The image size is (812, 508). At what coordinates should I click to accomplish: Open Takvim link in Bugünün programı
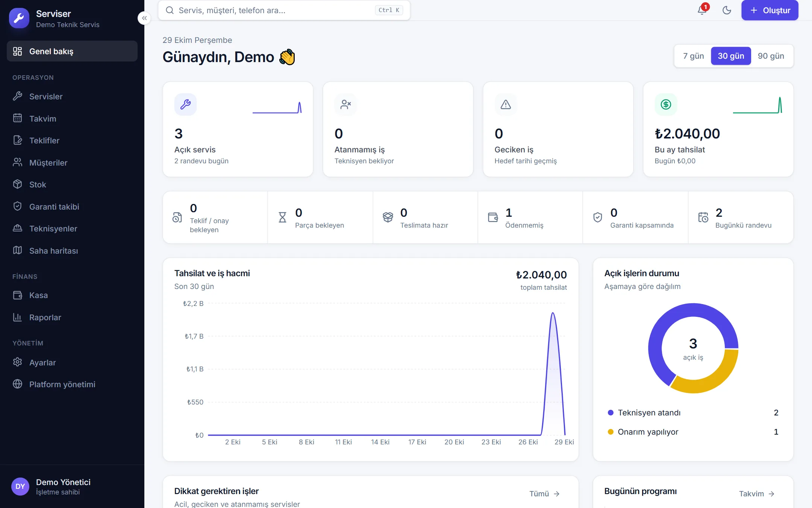[757, 494]
